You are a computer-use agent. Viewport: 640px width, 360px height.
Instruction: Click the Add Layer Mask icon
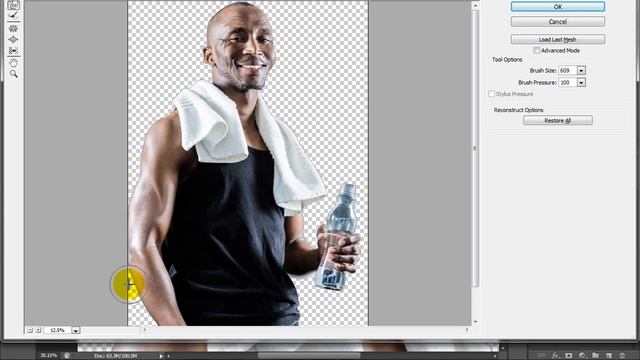(569, 356)
